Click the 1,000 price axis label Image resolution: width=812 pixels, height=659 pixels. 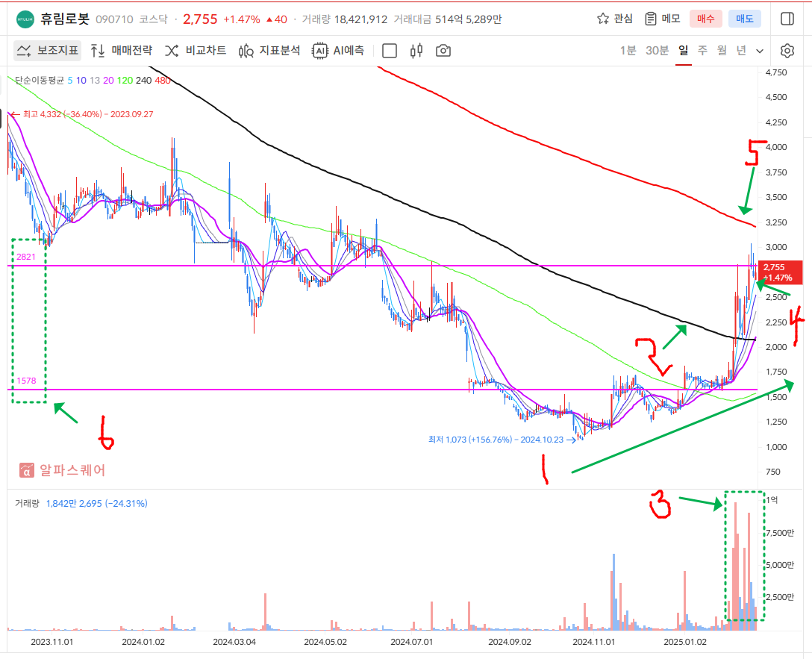776,447
